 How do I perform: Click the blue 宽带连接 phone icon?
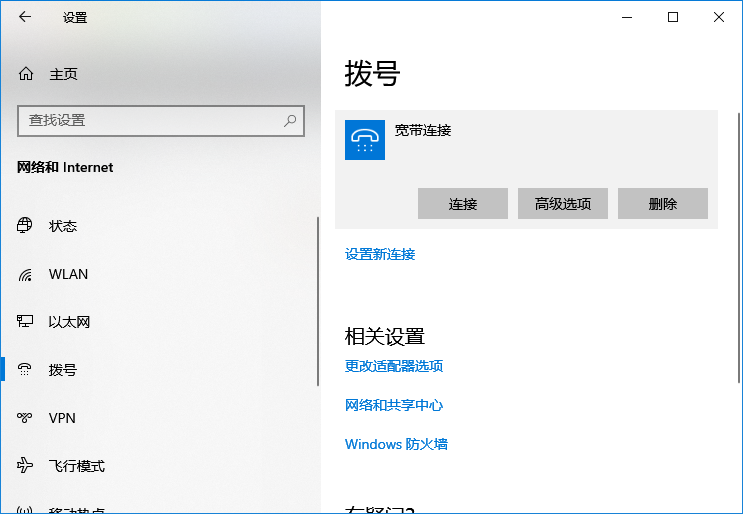pyautogui.click(x=365, y=140)
